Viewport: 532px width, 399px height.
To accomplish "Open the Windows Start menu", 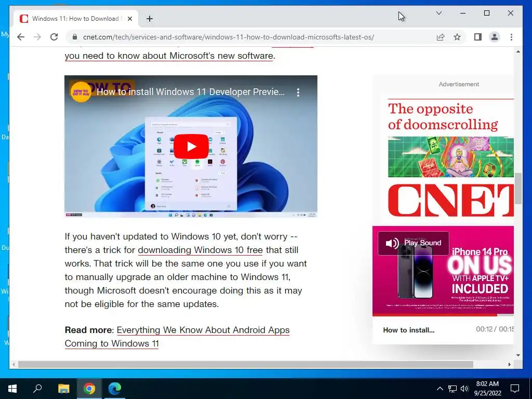I will [x=12, y=389].
